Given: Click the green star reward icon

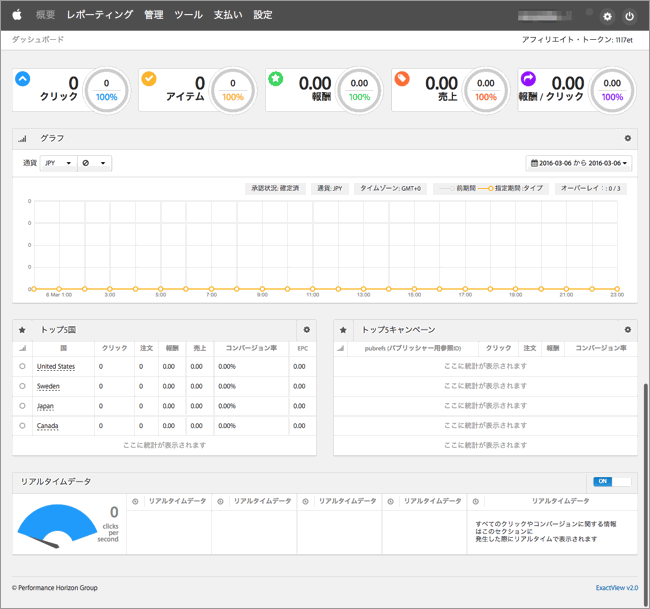Looking at the screenshot, I should tap(275, 79).
